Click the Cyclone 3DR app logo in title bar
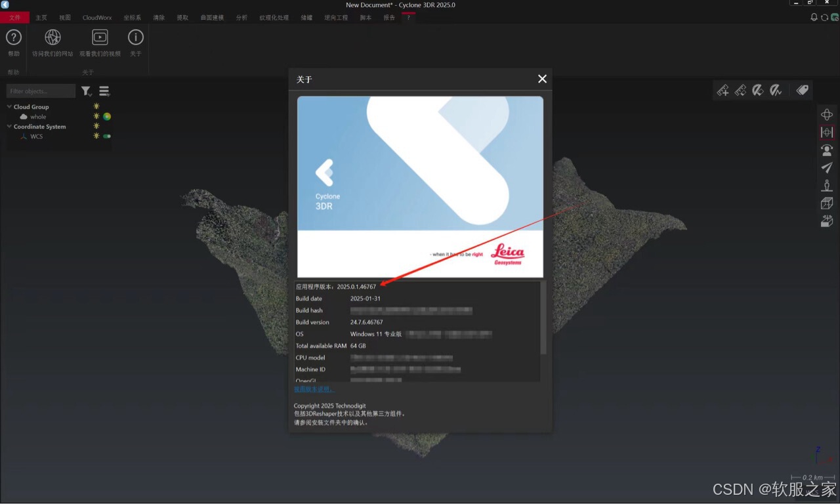The width and height of the screenshot is (840, 504). coord(5,5)
